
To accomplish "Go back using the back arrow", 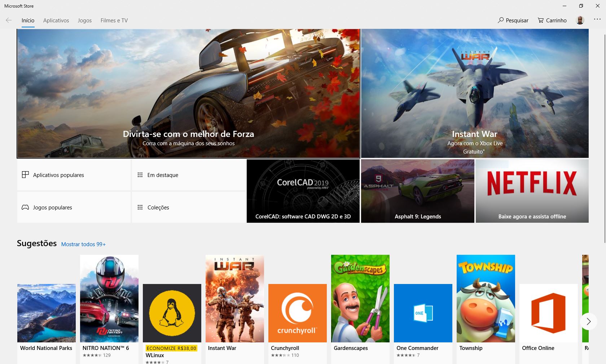I will tap(9, 21).
